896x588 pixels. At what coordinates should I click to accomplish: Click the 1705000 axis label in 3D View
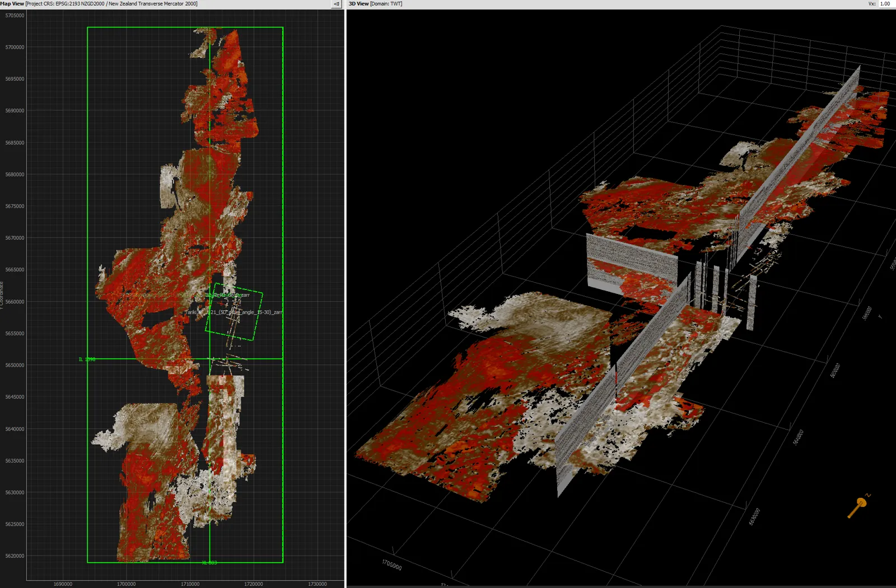coord(392,565)
